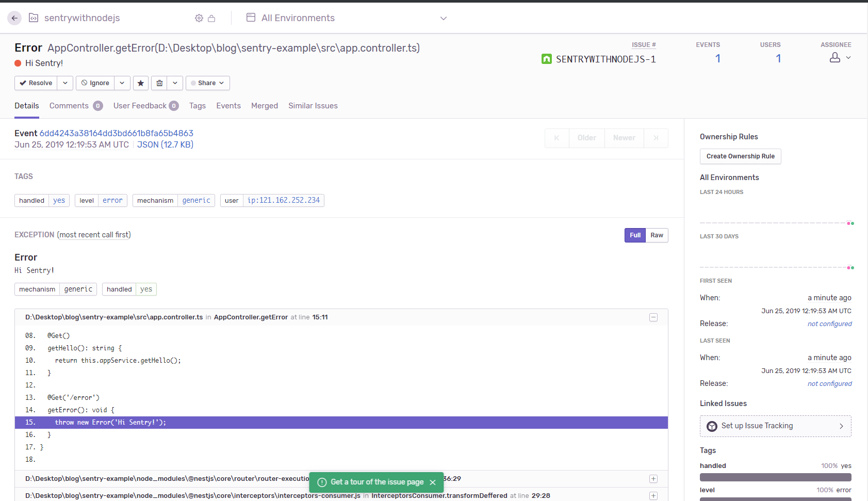Go back using the arrow button
The width and height of the screenshot is (868, 501).
(14, 18)
